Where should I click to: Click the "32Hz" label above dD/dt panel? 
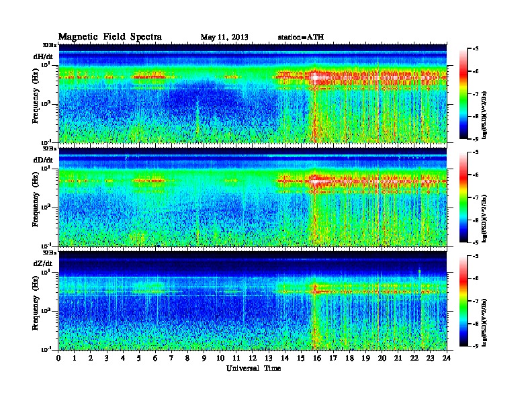(x=50, y=148)
